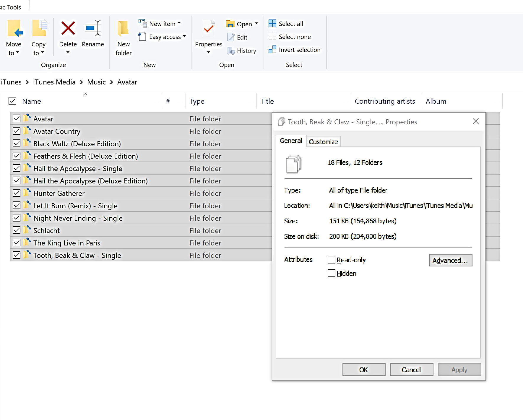Screen dimensions: 523x420
Task: Open Properties via the checkmark icon
Action: [x=209, y=28]
